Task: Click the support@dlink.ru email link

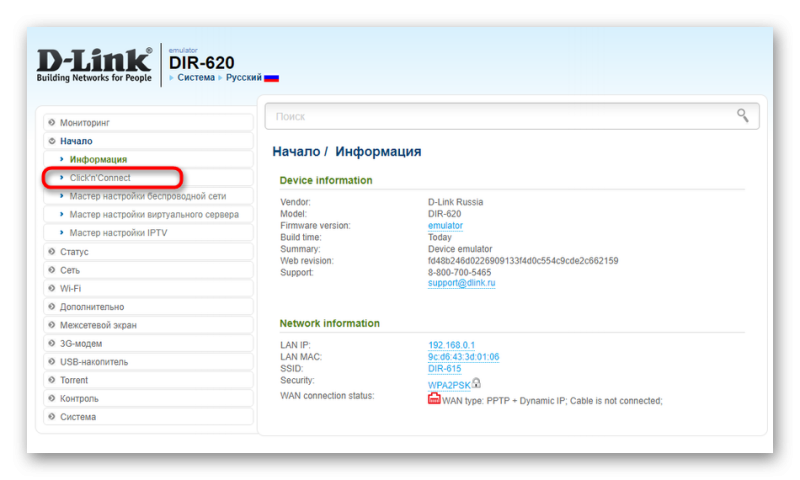Action: (x=461, y=283)
